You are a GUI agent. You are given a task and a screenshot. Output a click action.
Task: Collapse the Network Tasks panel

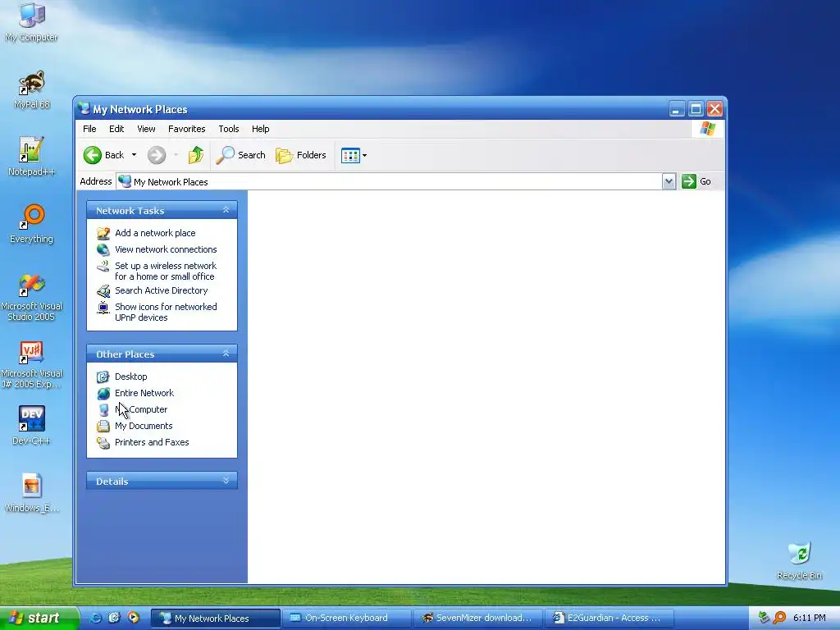226,210
